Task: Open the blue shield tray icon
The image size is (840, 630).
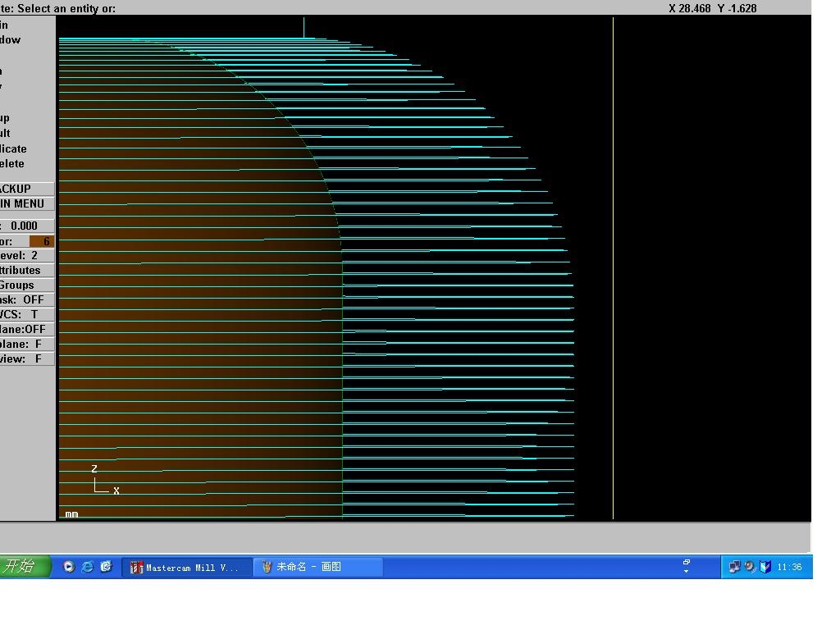Action: 765,567
